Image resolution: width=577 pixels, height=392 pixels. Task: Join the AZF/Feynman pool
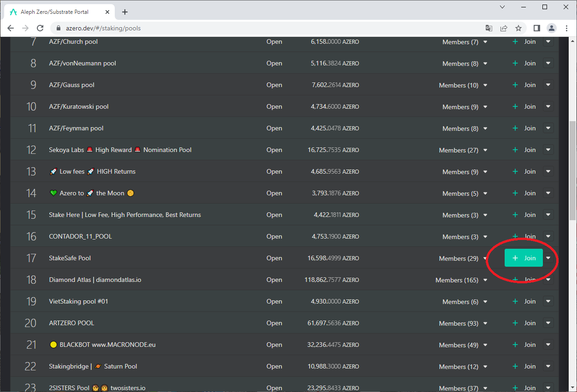coord(524,128)
